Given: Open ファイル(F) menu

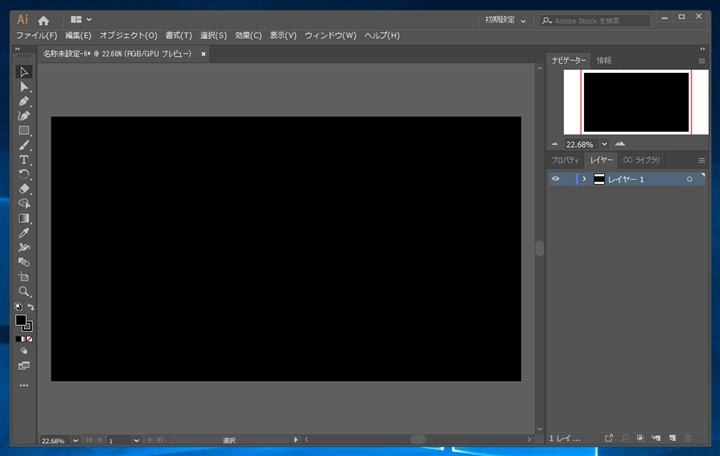Looking at the screenshot, I should click(37, 35).
